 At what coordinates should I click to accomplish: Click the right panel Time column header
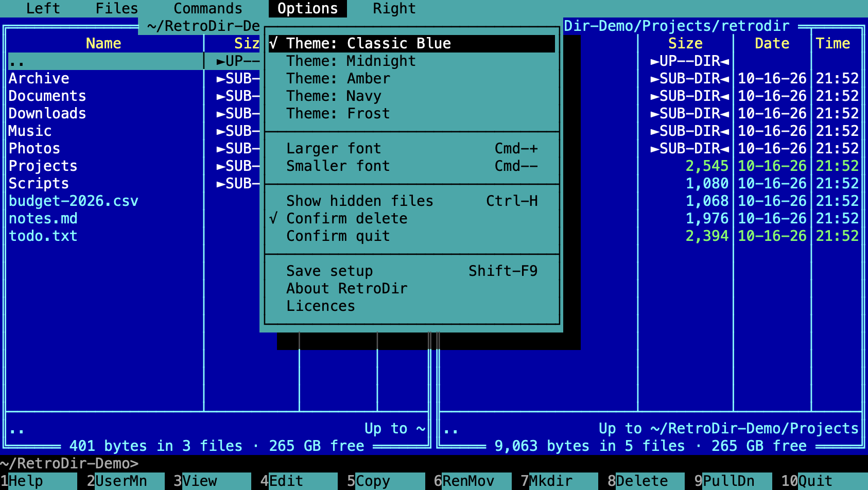pos(832,44)
